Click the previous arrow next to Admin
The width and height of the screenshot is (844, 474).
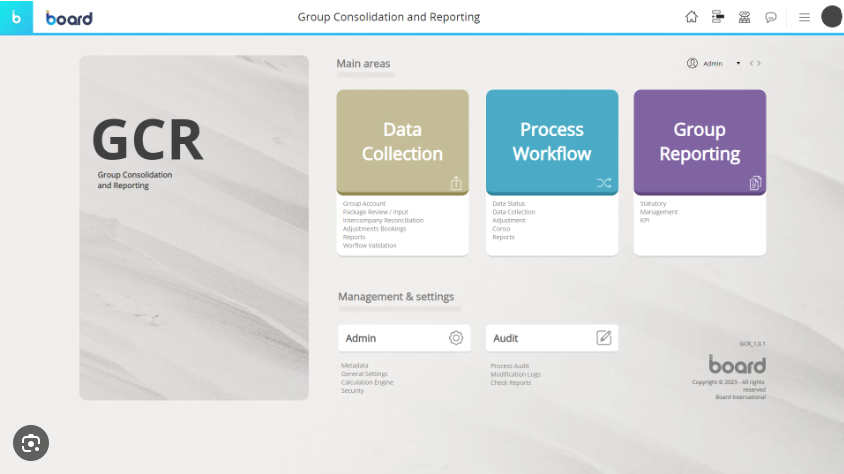tap(751, 63)
